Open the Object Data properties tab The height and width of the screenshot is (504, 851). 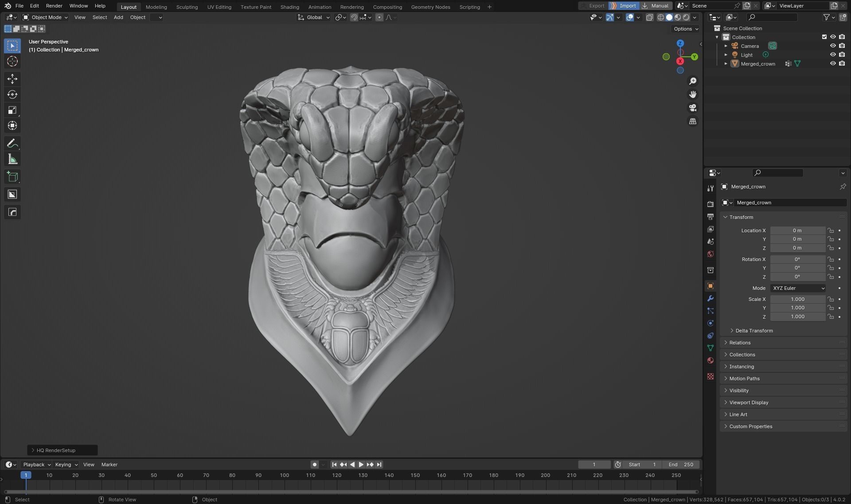tap(710, 348)
